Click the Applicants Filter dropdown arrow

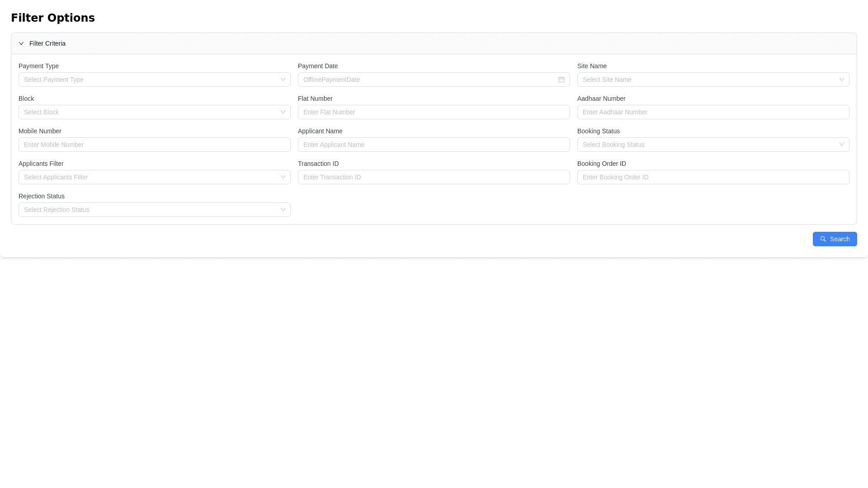(x=283, y=177)
